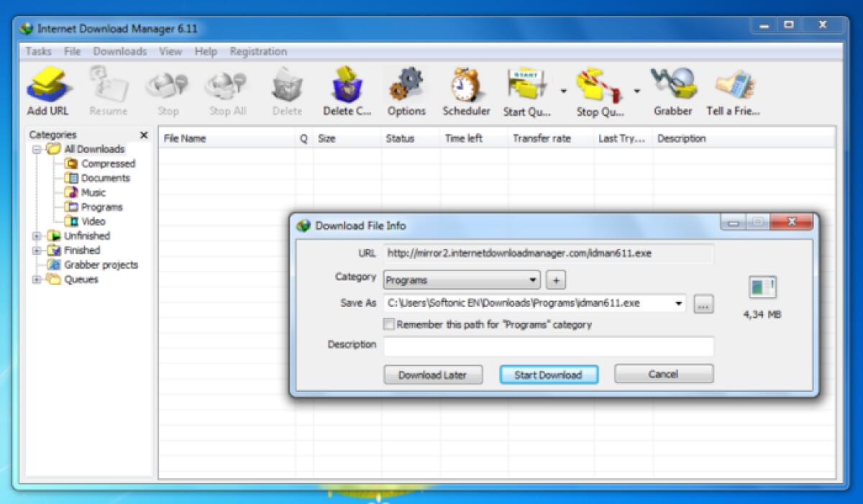This screenshot has width=863, height=504.
Task: Open the Scheduler
Action: coord(465,86)
